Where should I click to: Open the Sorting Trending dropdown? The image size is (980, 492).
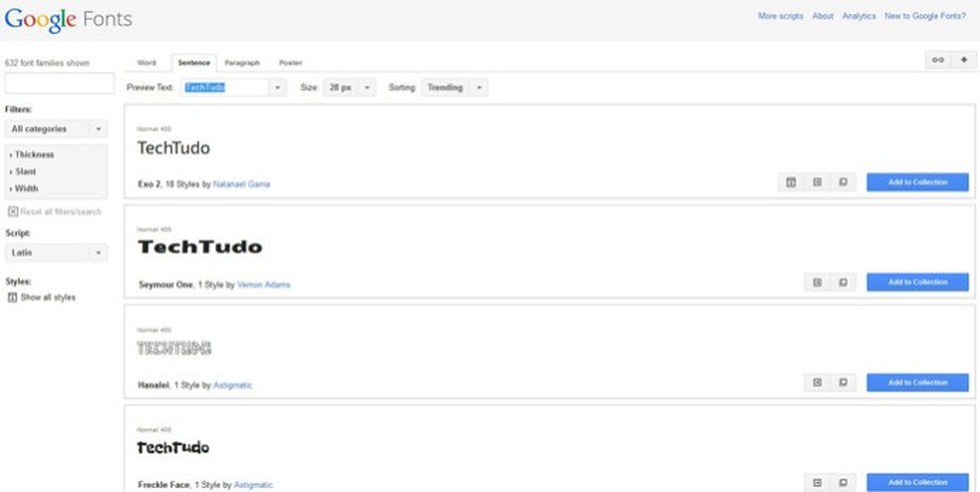[x=454, y=88]
